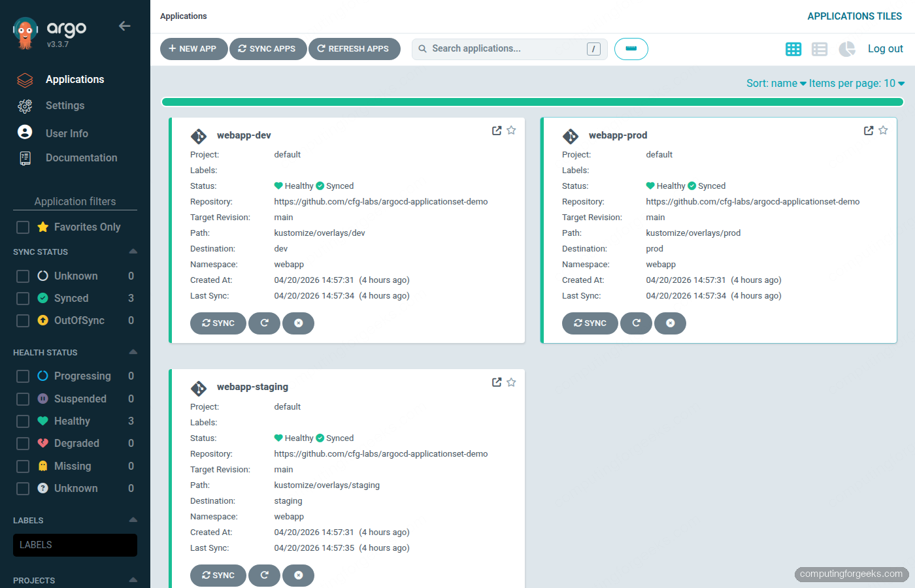
Task: Change Items per page with its dropdown
Action: coord(856,83)
